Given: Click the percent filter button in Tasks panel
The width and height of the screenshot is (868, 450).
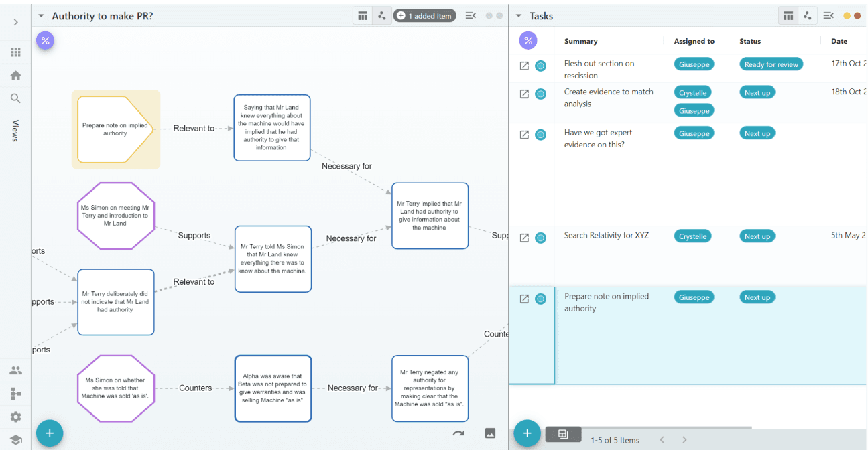Looking at the screenshot, I should (528, 41).
